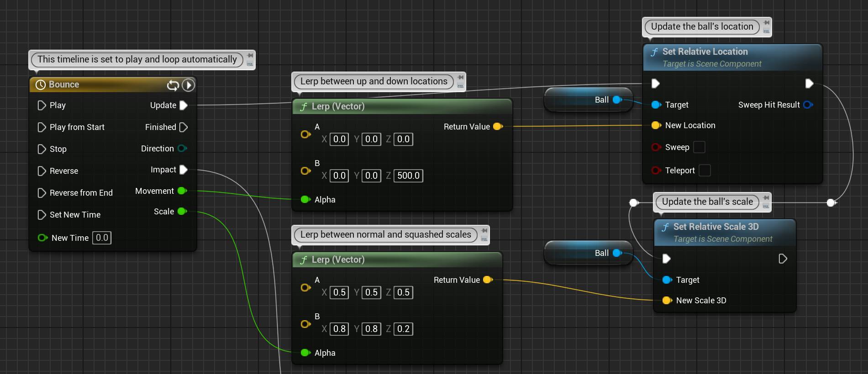Toggle the Sweep checkbox

tap(699, 147)
